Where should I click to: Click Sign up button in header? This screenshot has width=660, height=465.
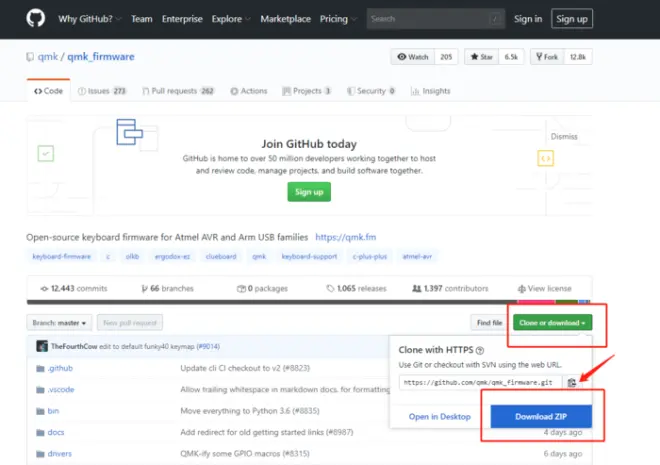click(x=572, y=19)
